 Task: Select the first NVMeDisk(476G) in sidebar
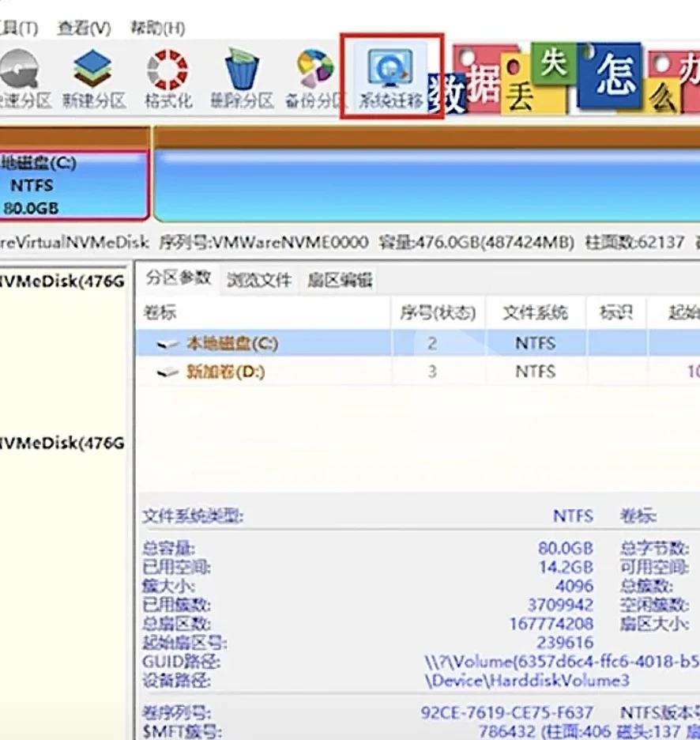click(59, 281)
